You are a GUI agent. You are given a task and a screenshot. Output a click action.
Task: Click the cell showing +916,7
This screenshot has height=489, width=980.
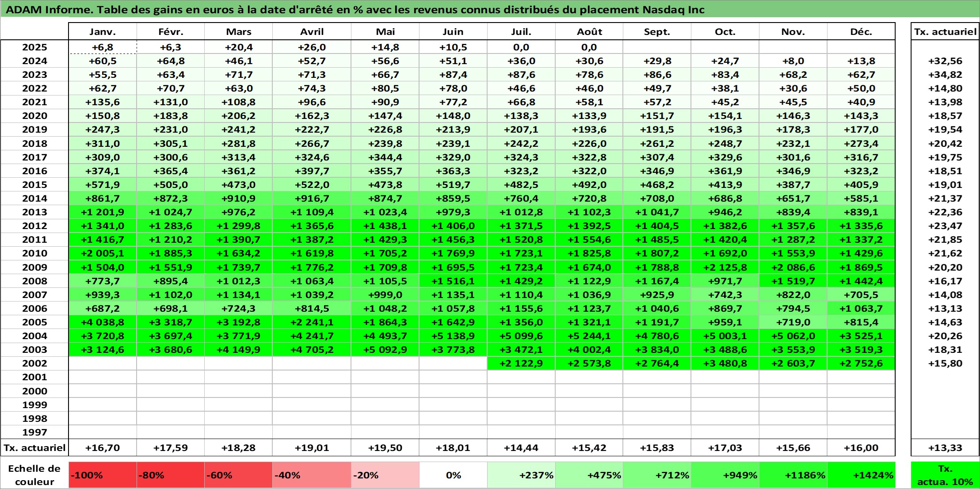tap(312, 199)
